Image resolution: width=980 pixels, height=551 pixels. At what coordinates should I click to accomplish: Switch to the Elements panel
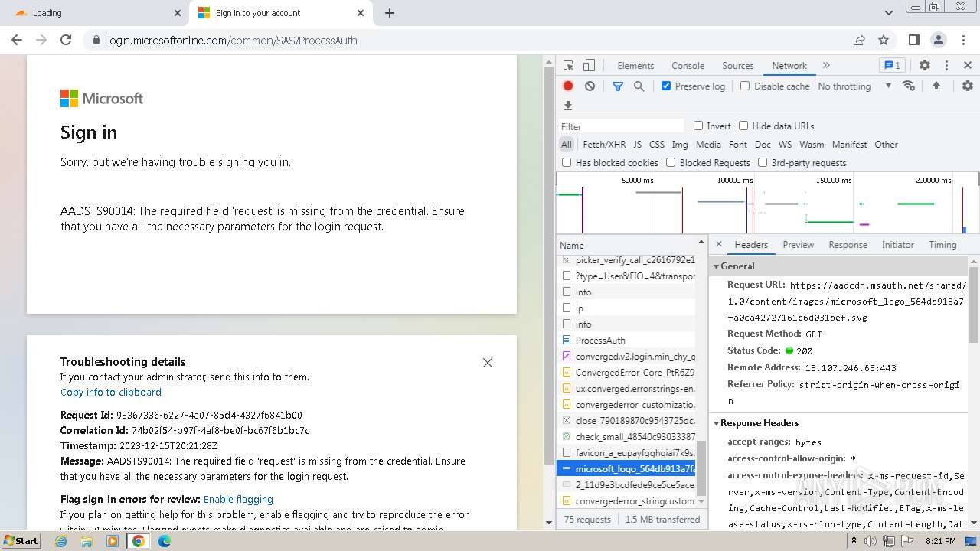[x=635, y=66]
